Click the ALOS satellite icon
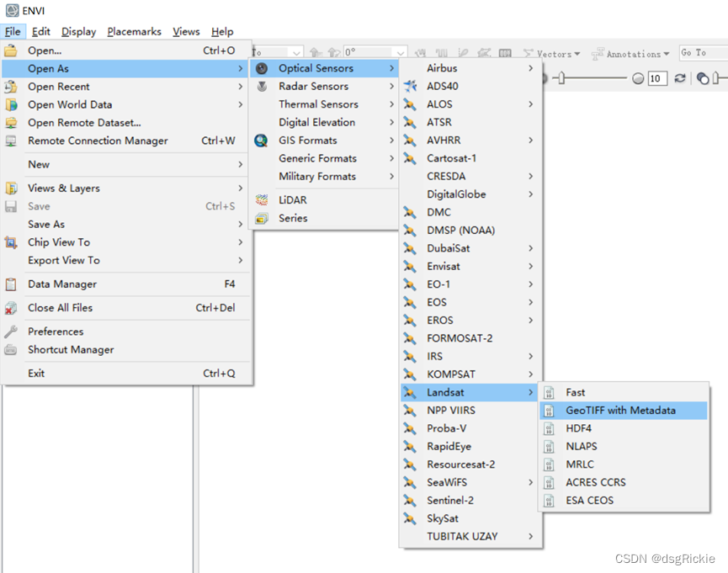728x573 pixels. click(x=410, y=104)
